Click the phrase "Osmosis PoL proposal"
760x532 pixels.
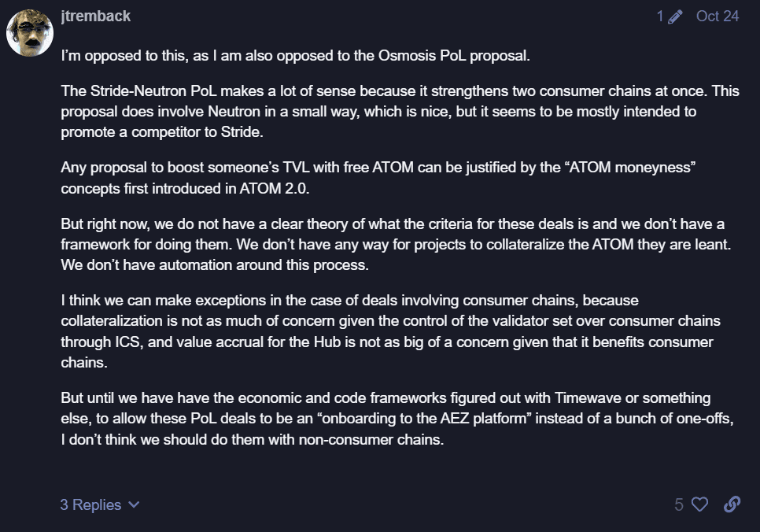click(x=453, y=56)
